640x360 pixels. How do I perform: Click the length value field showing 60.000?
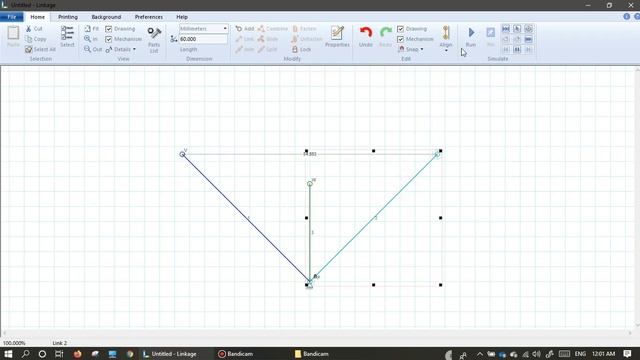point(203,39)
